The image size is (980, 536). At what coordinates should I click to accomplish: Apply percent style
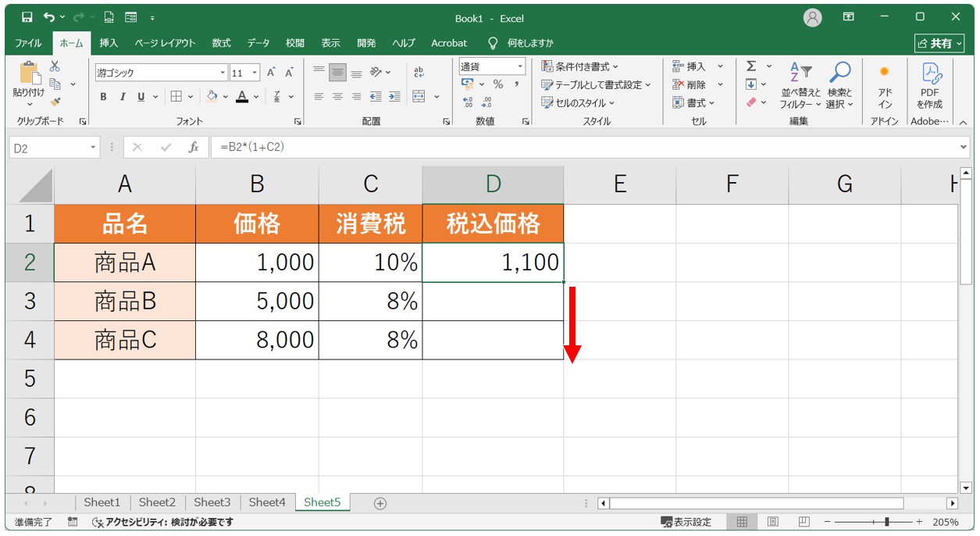pyautogui.click(x=497, y=84)
